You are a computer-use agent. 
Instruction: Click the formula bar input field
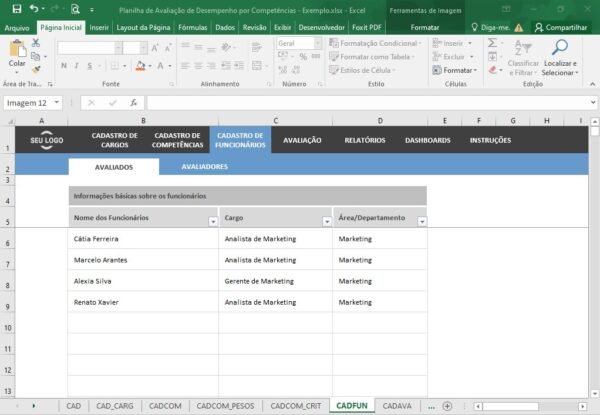tap(368, 103)
